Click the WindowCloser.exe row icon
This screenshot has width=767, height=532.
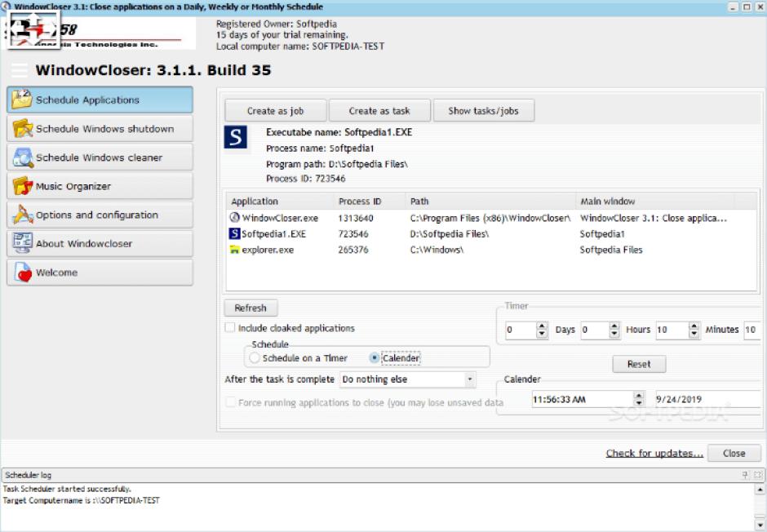[x=235, y=218]
